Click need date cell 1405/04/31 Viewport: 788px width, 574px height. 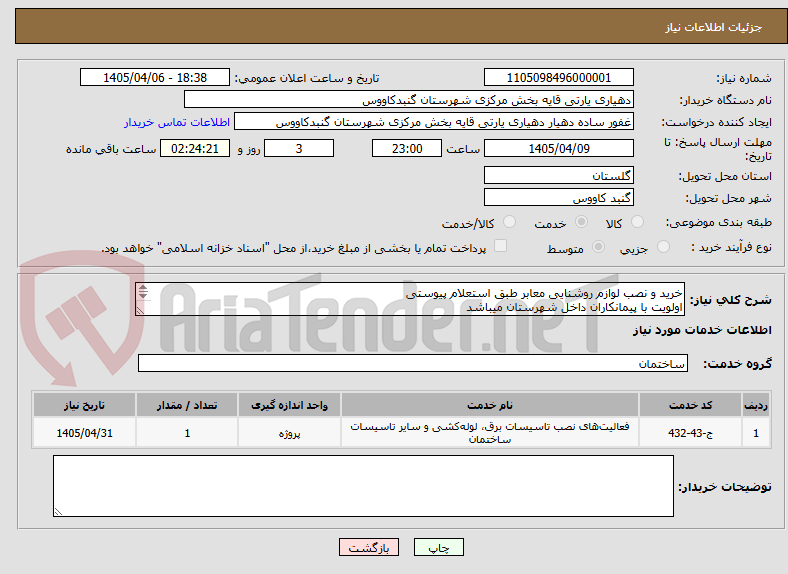tap(84, 433)
